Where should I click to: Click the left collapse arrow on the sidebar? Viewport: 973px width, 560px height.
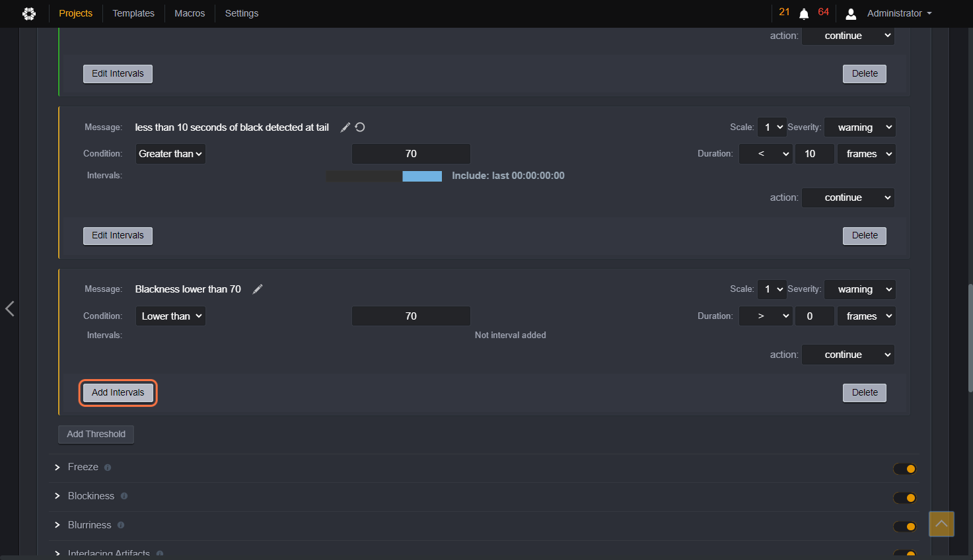pos(10,308)
